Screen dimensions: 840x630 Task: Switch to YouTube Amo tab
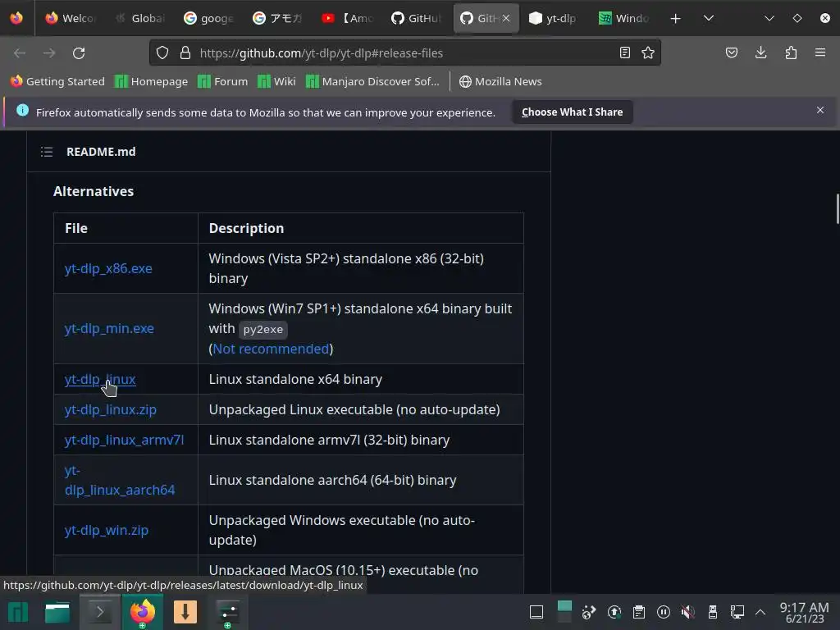pyautogui.click(x=347, y=18)
